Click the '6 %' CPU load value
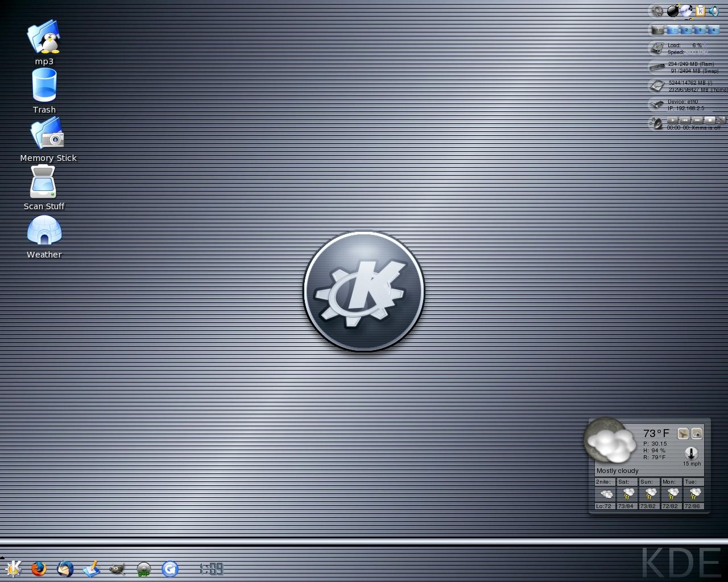Screen dimensions: 728x582 click(697, 45)
